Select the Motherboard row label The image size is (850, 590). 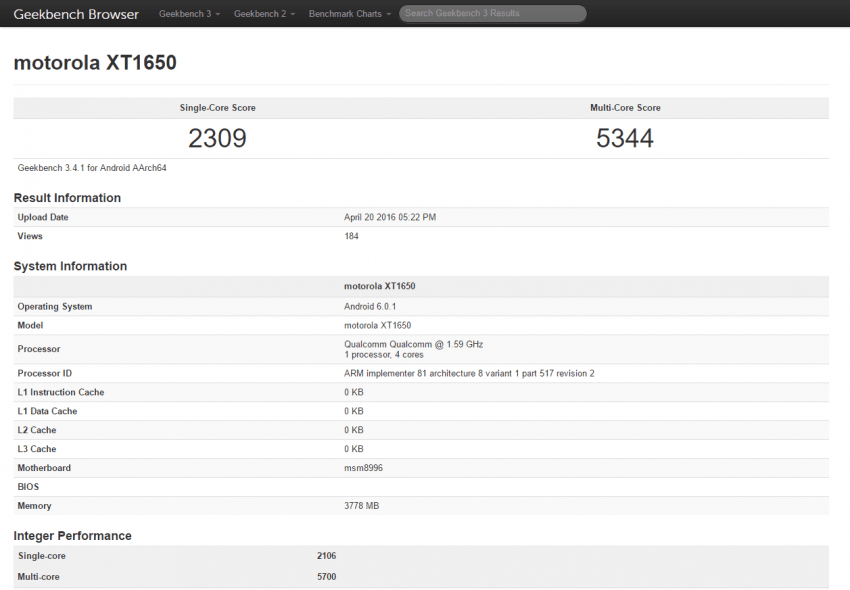[x=44, y=468]
